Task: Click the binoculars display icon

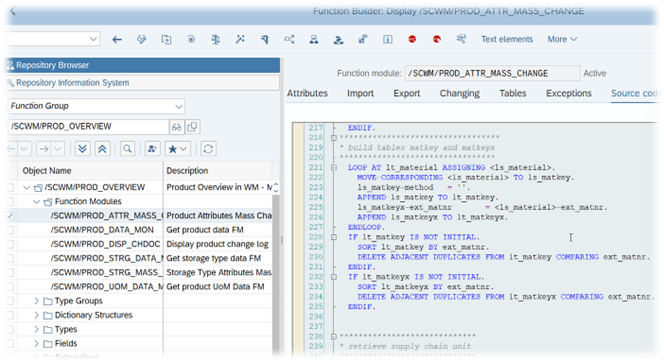Action: [x=177, y=127]
